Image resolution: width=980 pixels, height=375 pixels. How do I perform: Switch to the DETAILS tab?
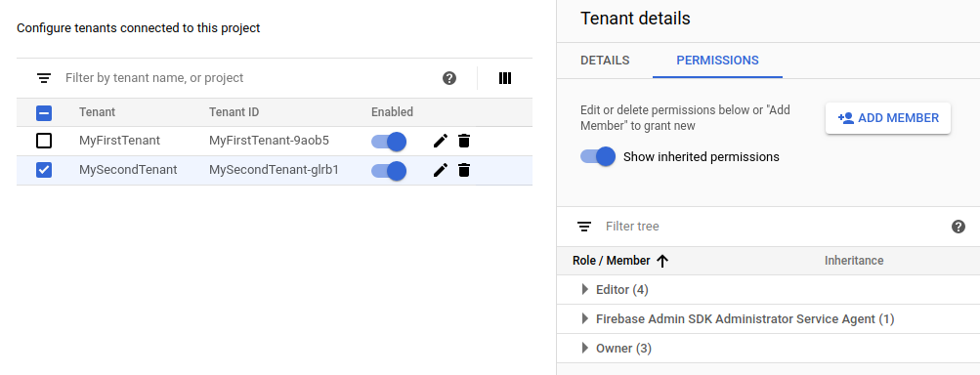(605, 61)
